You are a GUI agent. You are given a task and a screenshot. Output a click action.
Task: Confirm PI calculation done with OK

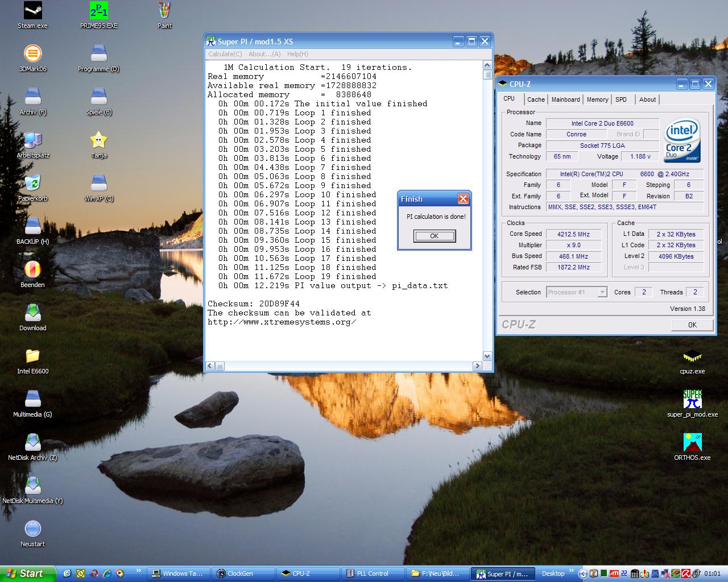[x=435, y=236]
